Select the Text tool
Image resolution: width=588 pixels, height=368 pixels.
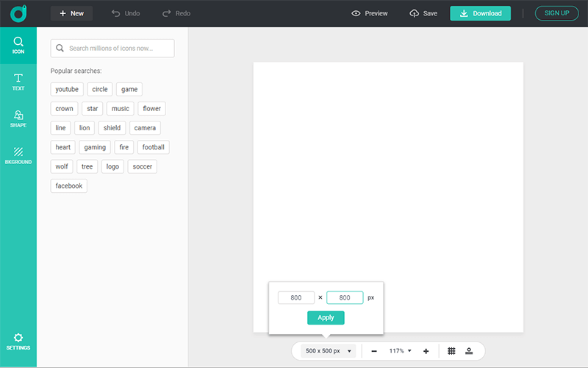pos(18,82)
